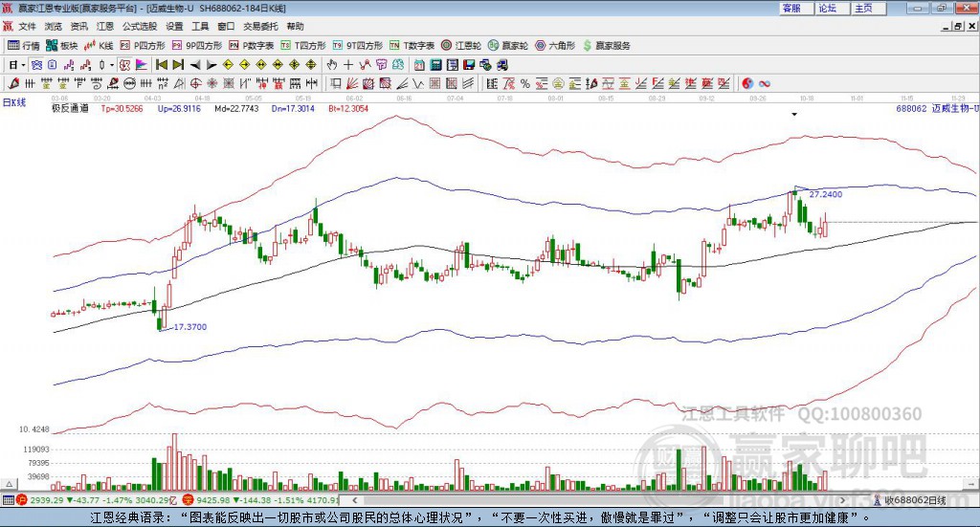The image size is (980, 527).
Task: Click the Bt=12.3054 indicator value
Action: click(x=348, y=109)
